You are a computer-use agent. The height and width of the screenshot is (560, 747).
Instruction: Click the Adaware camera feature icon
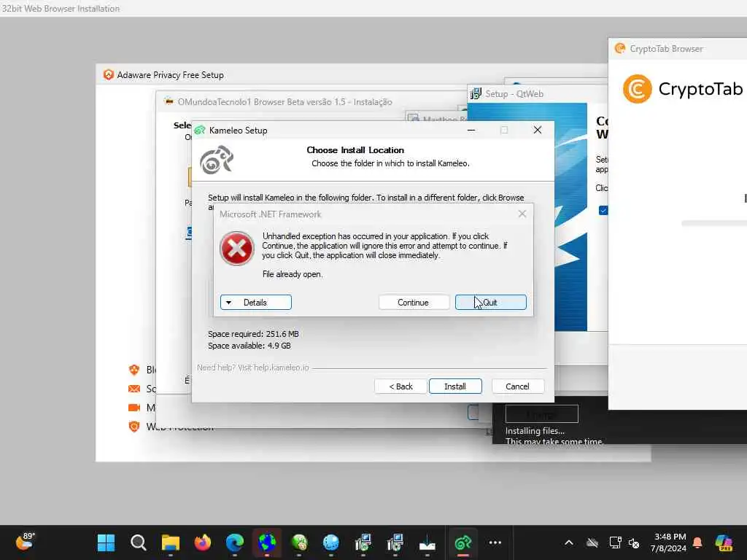(x=134, y=408)
